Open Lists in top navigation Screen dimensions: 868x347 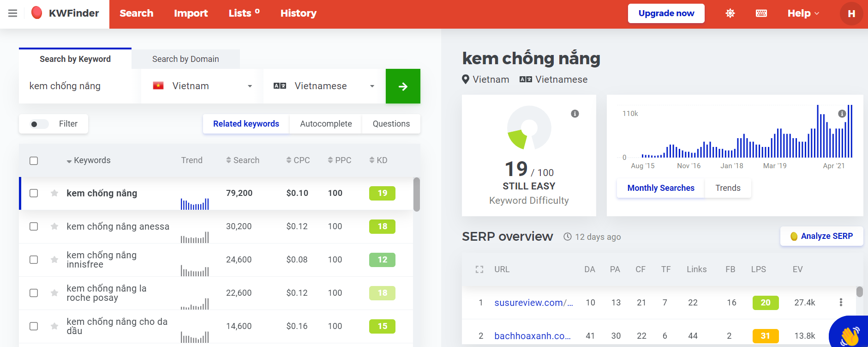244,13
